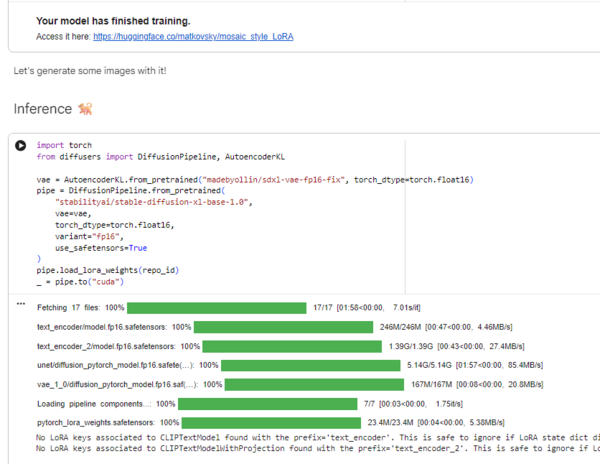Screen dimensions: 600x464
Task: Click the unet diffusion_pytorch_model progress bar
Action: 312,364
